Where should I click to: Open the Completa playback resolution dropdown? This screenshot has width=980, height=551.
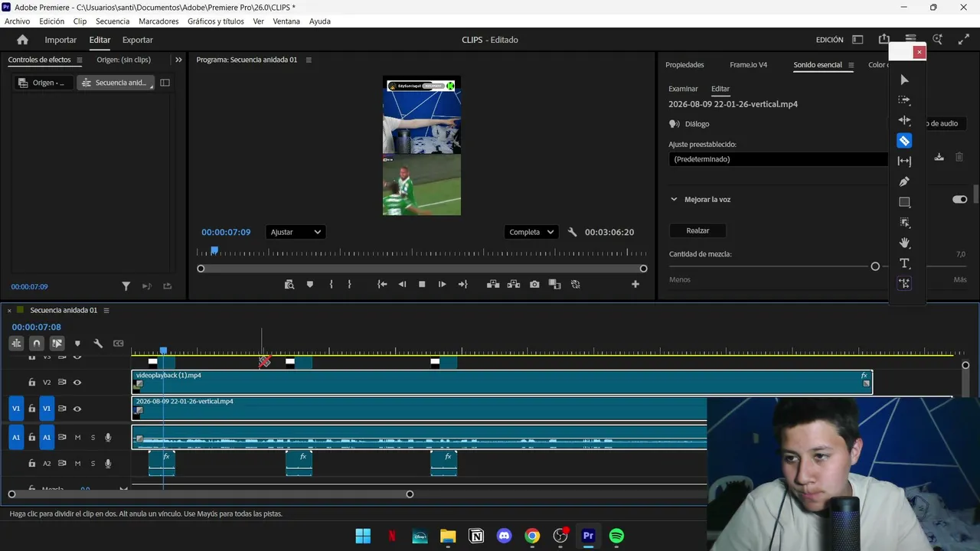[x=530, y=232]
